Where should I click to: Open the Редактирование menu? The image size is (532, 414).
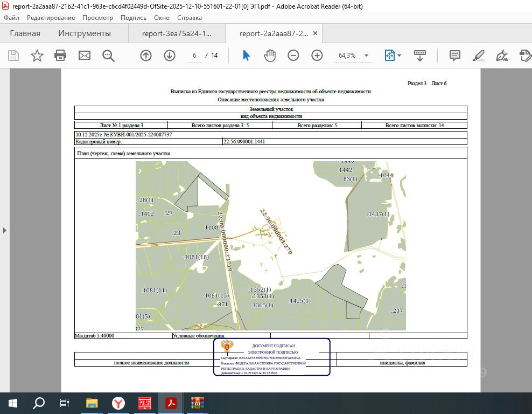point(51,18)
